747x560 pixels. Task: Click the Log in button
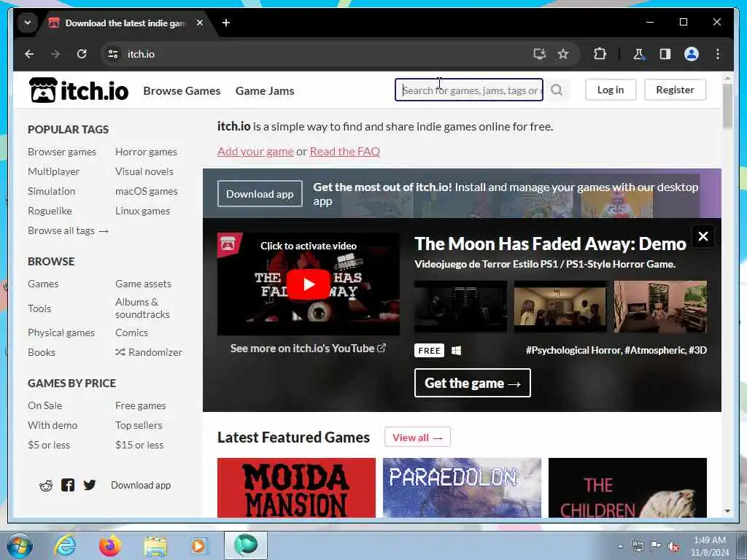(611, 90)
